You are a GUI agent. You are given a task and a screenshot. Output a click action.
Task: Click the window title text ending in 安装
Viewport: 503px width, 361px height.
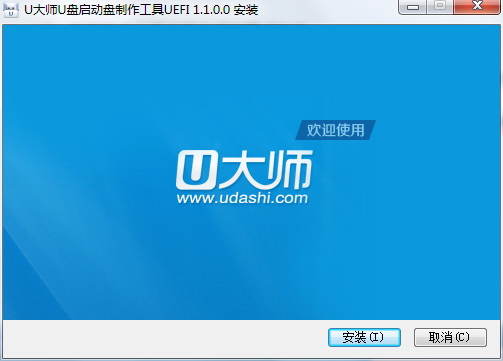[141, 9]
